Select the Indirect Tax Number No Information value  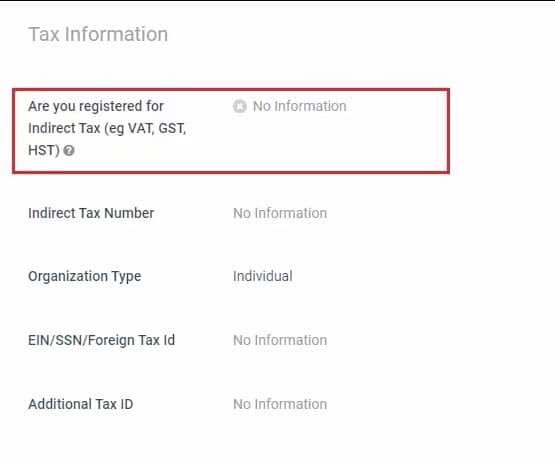click(280, 213)
